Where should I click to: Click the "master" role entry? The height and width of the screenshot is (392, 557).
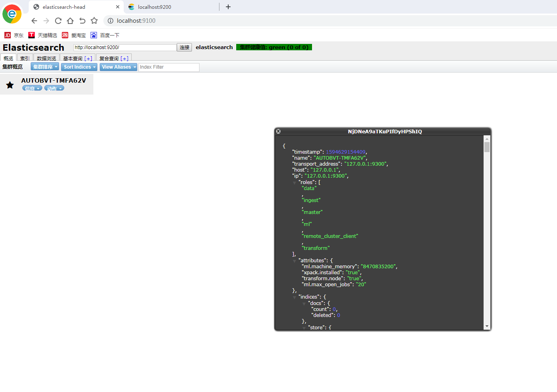pos(312,212)
